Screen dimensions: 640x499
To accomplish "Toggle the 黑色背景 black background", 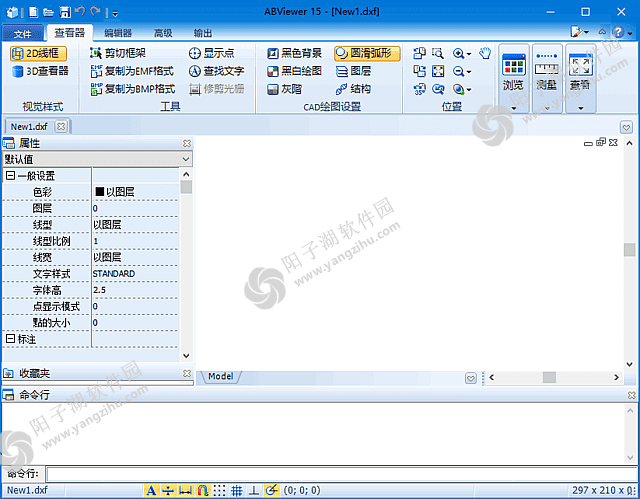I will (x=294, y=53).
